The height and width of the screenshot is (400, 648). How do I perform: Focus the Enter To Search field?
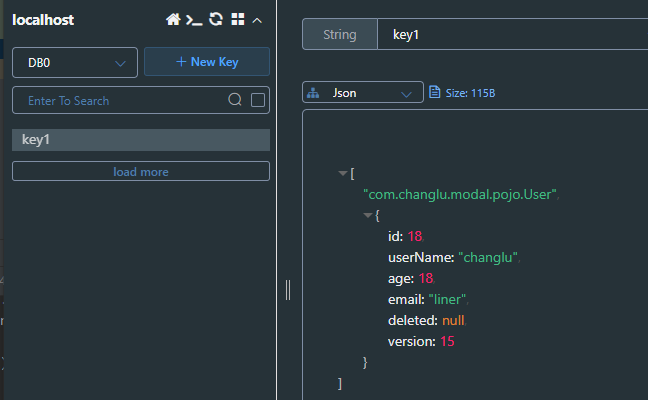point(120,100)
